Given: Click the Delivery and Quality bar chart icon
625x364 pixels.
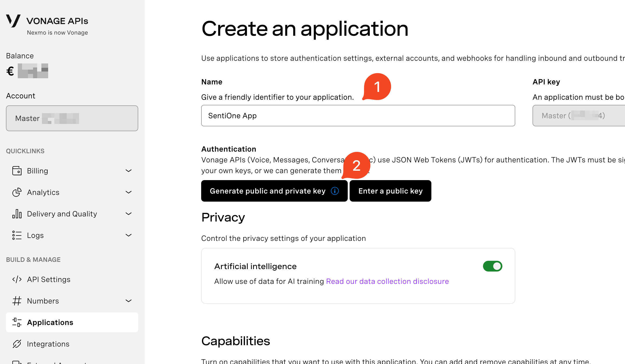Looking at the screenshot, I should tap(17, 214).
